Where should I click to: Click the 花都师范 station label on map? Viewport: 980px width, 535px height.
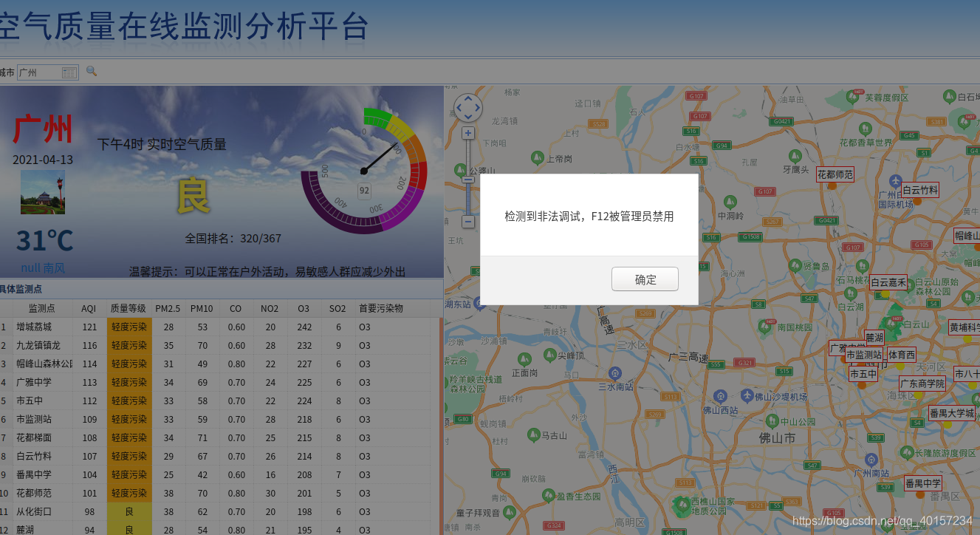coord(835,175)
